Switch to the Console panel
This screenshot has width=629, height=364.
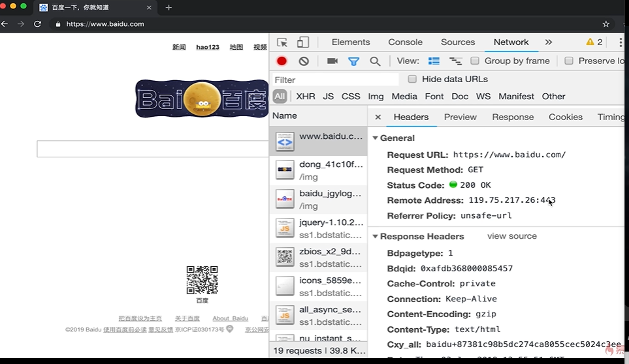tap(405, 42)
